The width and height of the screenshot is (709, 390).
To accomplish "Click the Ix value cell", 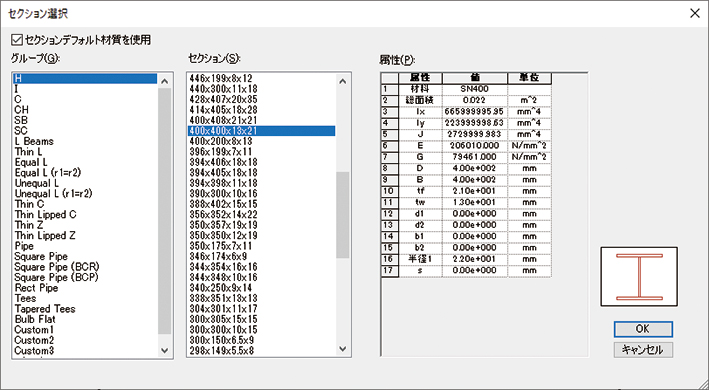I will 475,112.
